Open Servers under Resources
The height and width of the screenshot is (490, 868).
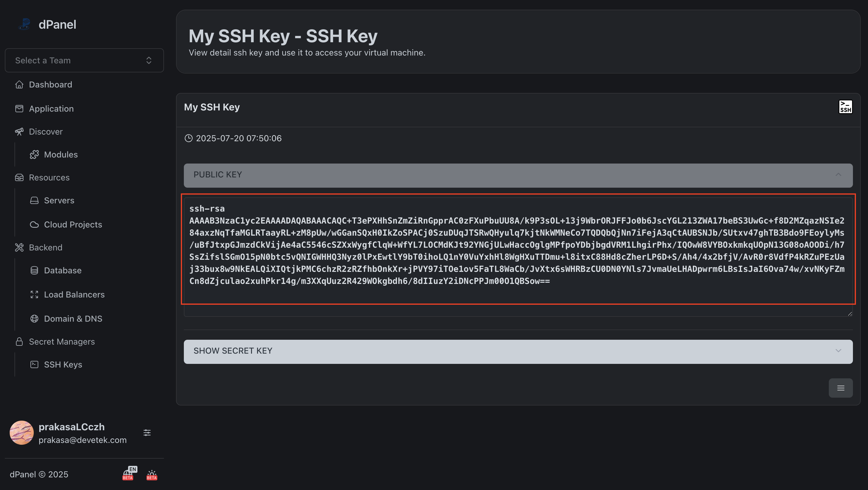pyautogui.click(x=59, y=200)
